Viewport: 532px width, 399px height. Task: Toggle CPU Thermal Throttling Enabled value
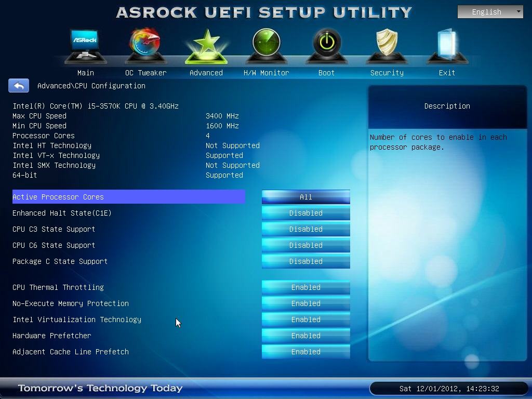[305, 287]
